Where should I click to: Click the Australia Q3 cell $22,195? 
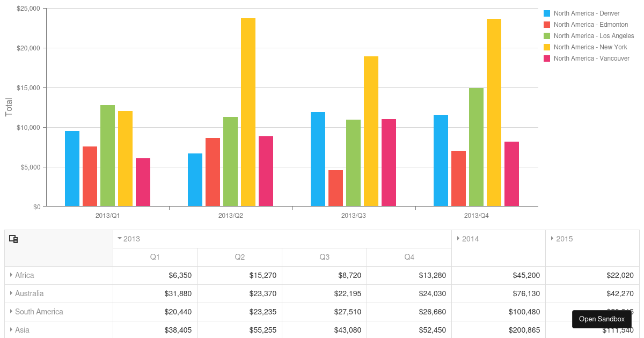click(324, 293)
